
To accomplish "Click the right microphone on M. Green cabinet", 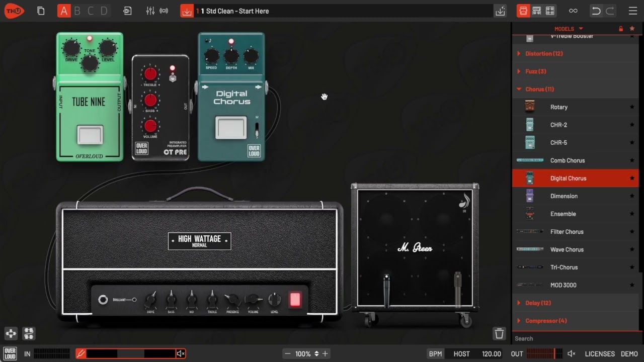I will coord(458,289).
